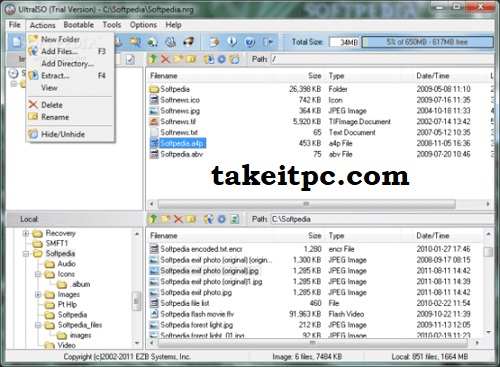500x367 pixels.
Task: Collapse the Softpedia_files folder node
Action: [38, 325]
